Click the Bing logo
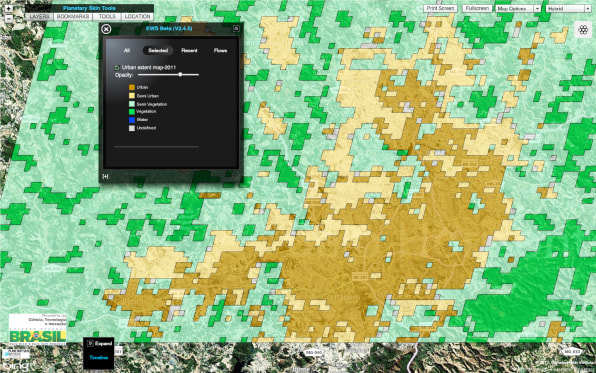Viewport: 596px width, 373px height. 15,366
